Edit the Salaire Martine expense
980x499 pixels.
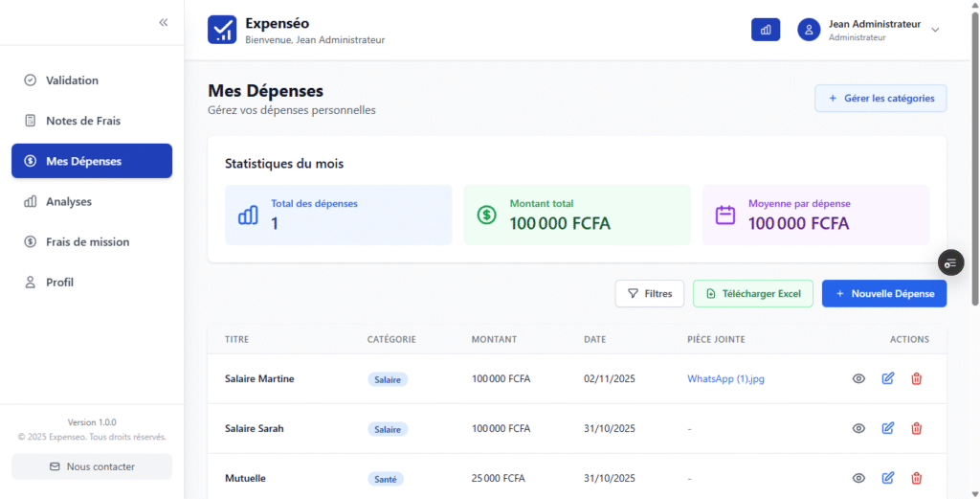coord(887,378)
